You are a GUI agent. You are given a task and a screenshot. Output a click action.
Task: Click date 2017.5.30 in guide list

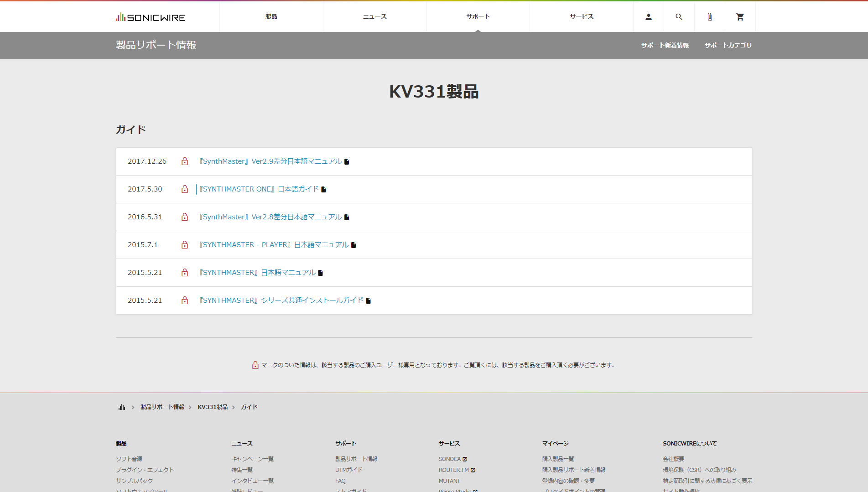coord(145,189)
